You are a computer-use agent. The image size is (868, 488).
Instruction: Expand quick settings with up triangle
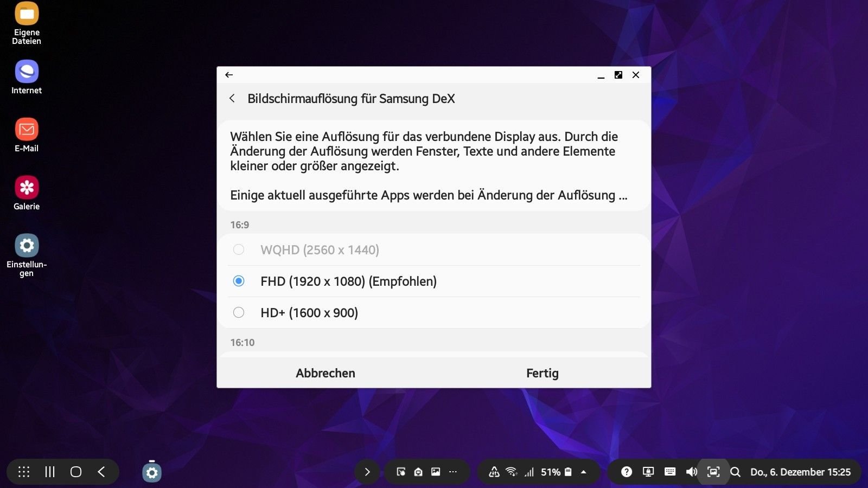pyautogui.click(x=584, y=472)
